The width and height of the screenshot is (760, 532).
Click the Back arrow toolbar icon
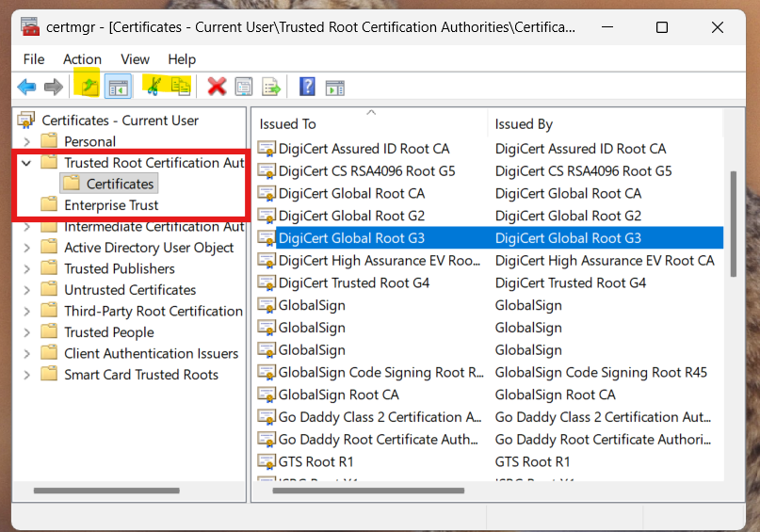(x=26, y=88)
